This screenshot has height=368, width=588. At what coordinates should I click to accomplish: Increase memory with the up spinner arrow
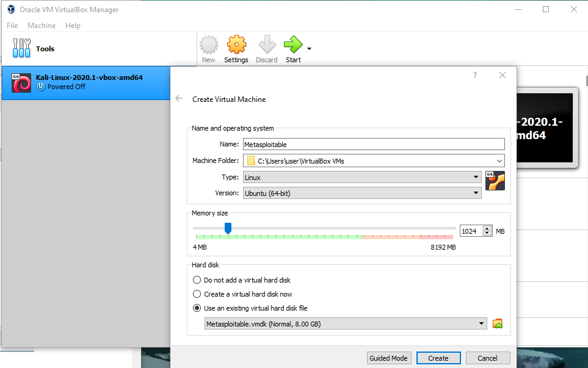[x=487, y=228]
